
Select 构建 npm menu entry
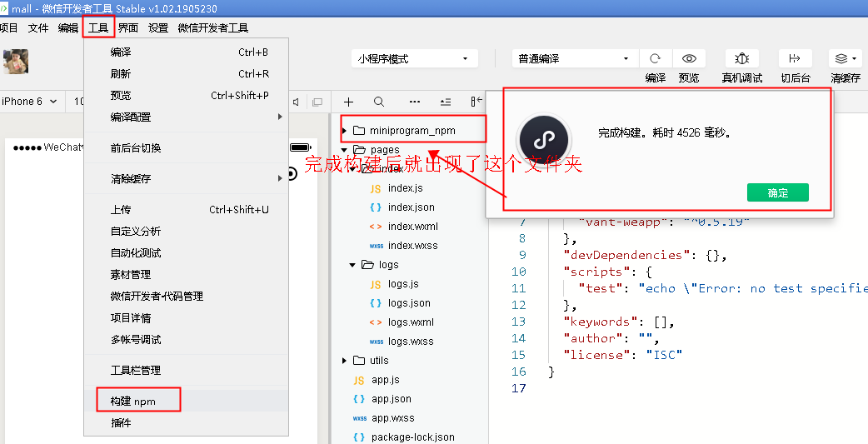pos(187,401)
